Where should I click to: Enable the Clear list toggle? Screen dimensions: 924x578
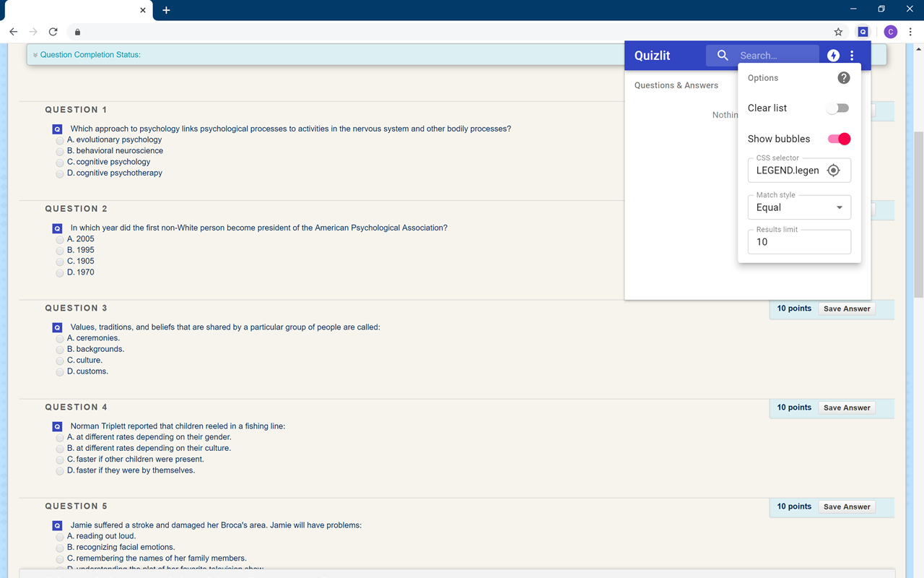tap(837, 107)
